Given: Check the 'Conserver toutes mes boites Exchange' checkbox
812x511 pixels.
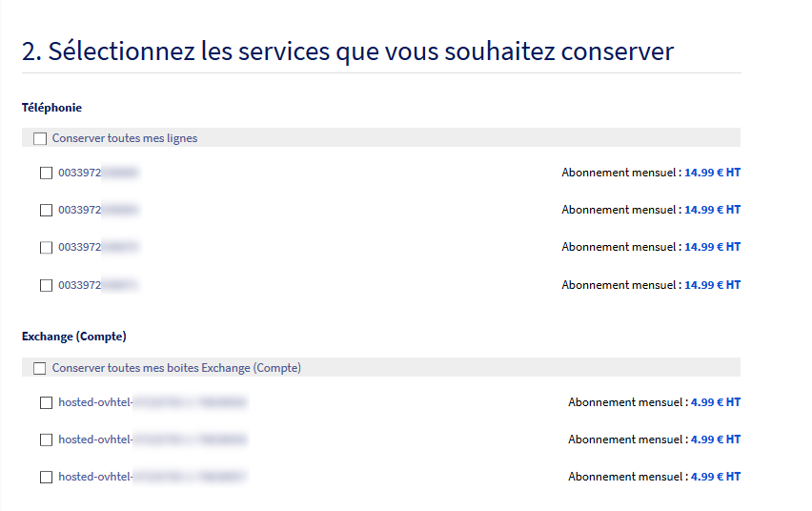Looking at the screenshot, I should (x=40, y=368).
